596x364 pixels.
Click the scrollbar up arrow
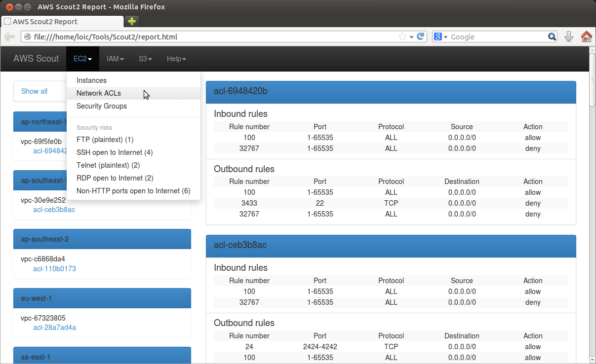(x=593, y=50)
